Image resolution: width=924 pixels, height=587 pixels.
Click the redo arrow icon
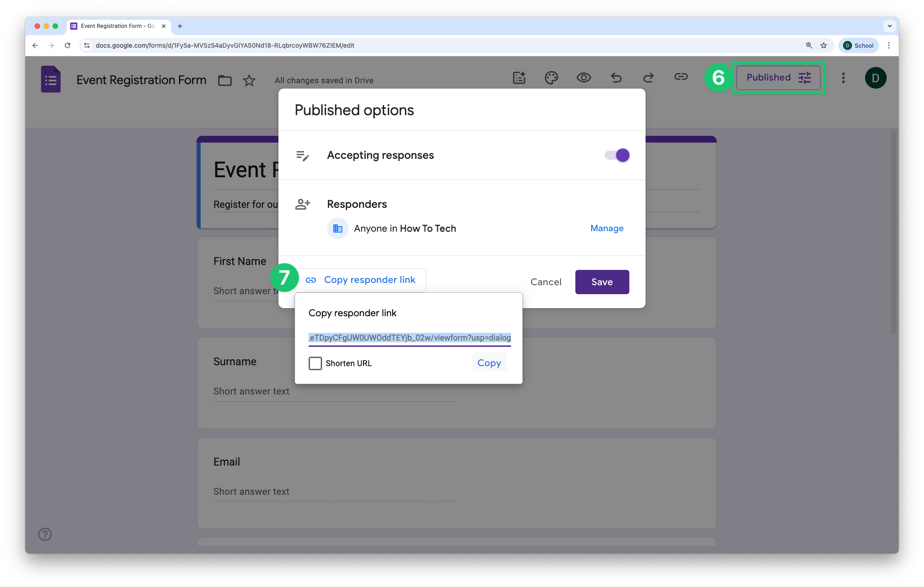pos(648,78)
